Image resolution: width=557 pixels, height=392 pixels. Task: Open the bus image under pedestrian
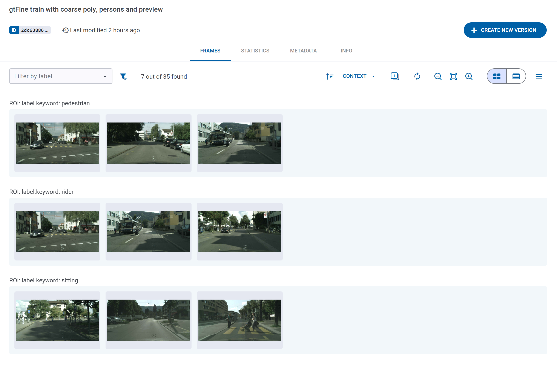pos(239,143)
